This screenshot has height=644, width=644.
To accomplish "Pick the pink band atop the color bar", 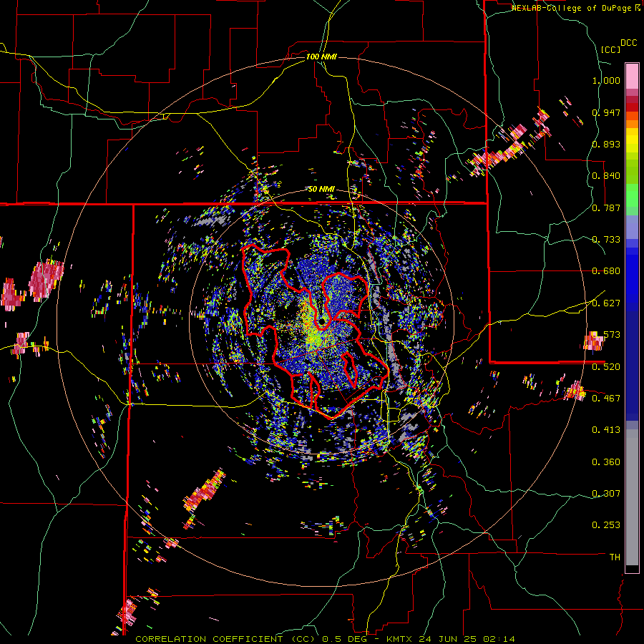I will pyautogui.click(x=632, y=76).
